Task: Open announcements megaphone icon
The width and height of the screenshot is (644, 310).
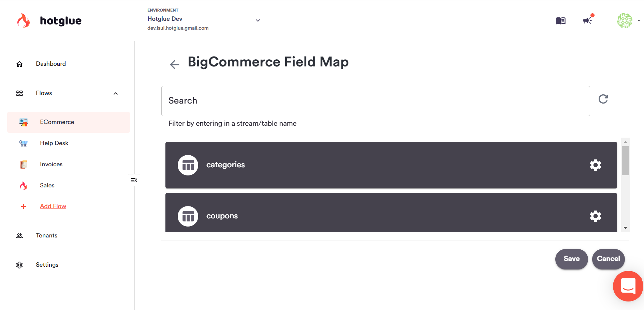Action: tap(588, 20)
